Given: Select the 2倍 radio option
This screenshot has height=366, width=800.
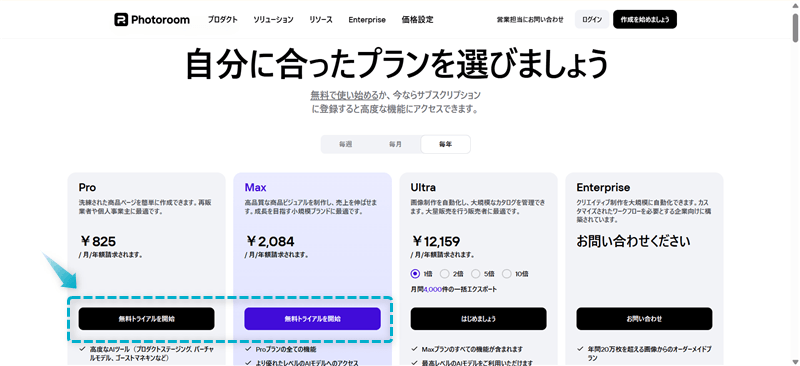Looking at the screenshot, I should [445, 274].
